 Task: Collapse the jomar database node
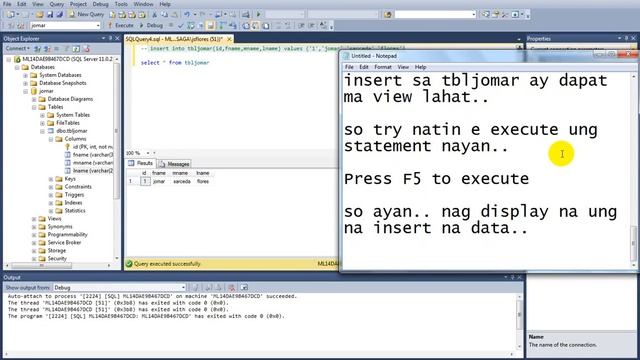25,91
